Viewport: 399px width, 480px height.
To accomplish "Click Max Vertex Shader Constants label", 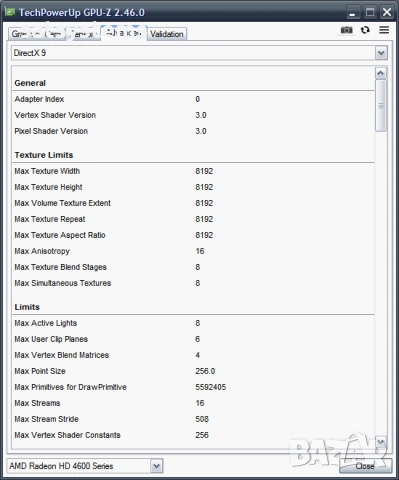I will [x=67, y=435].
